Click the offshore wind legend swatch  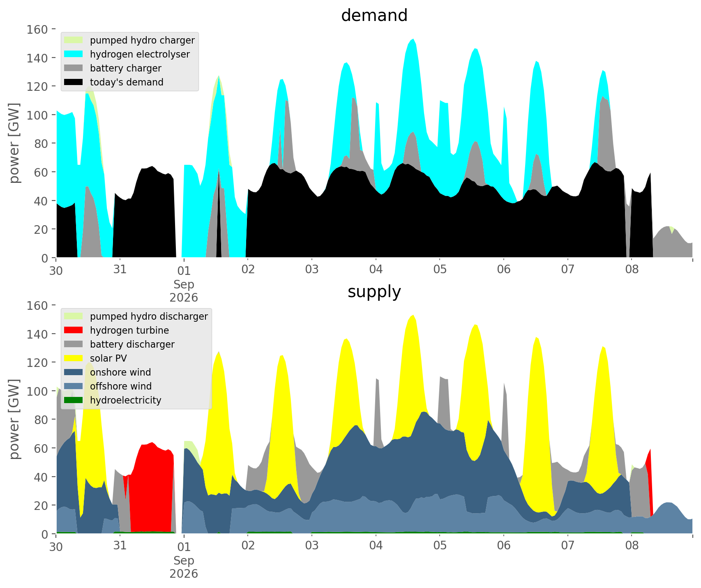(x=74, y=386)
